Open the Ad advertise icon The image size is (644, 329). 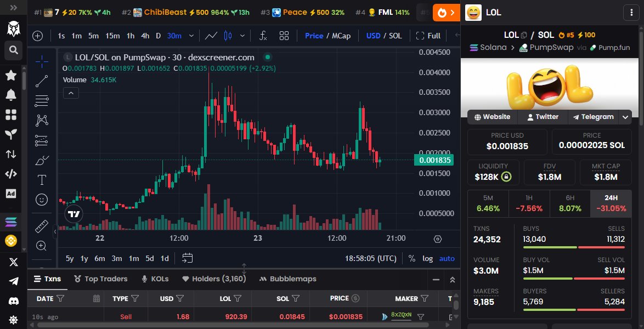click(11, 194)
